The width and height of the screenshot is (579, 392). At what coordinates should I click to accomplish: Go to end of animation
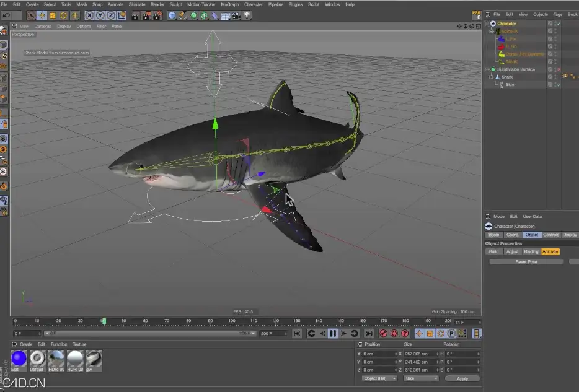click(x=368, y=333)
